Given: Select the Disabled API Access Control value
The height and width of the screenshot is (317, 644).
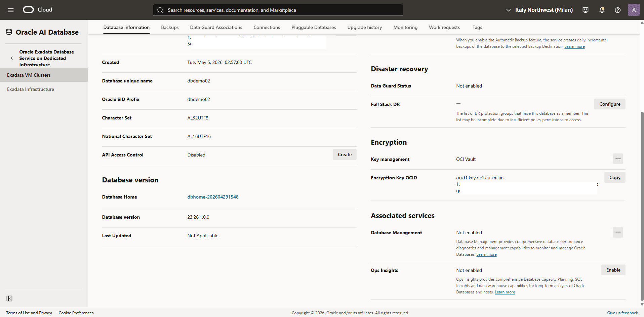Looking at the screenshot, I should [196, 155].
